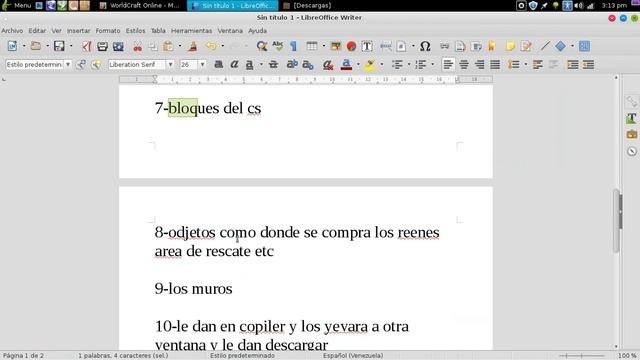Open the Insertar menu
The height and width of the screenshot is (360, 640).
click(78, 31)
